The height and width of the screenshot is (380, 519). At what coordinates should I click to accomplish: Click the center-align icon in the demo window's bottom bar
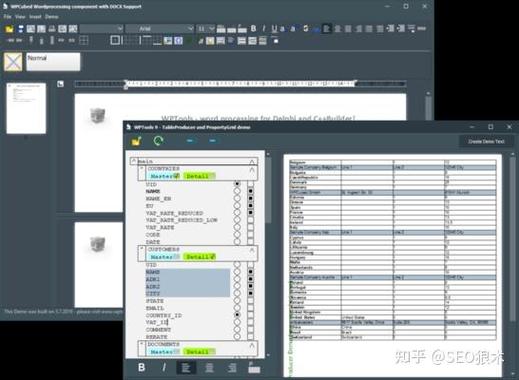(x=209, y=368)
